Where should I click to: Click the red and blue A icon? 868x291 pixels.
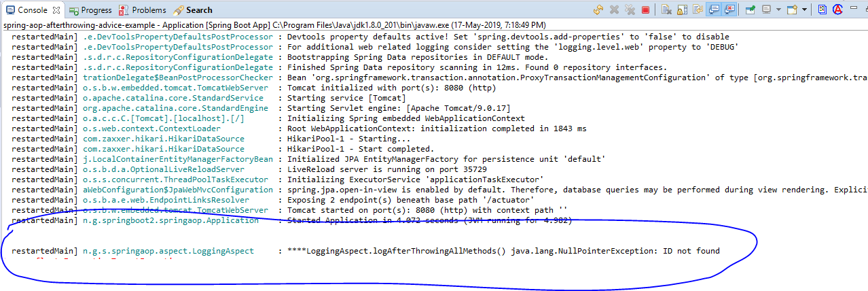(x=839, y=10)
